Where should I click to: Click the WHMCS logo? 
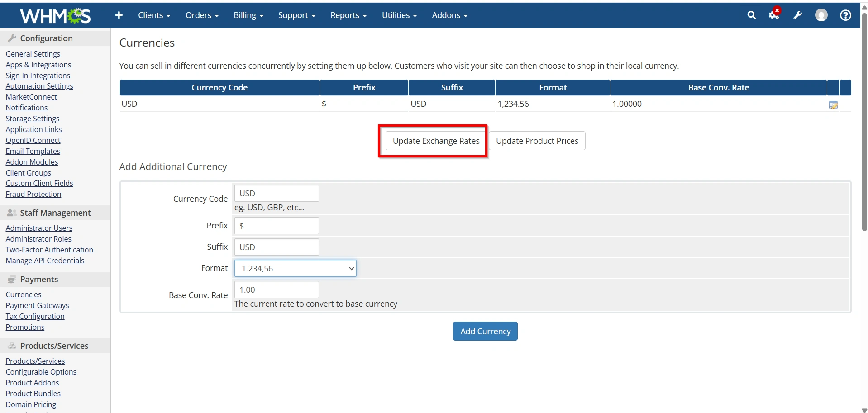pos(55,16)
